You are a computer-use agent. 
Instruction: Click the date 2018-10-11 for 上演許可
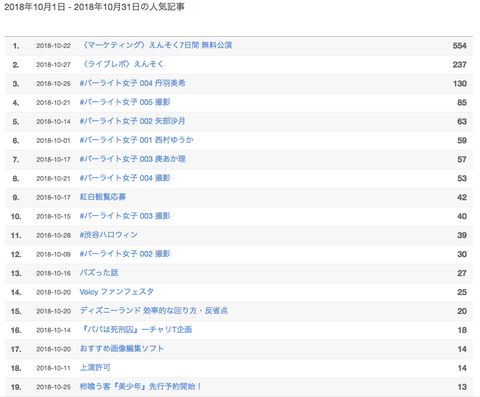53,368
